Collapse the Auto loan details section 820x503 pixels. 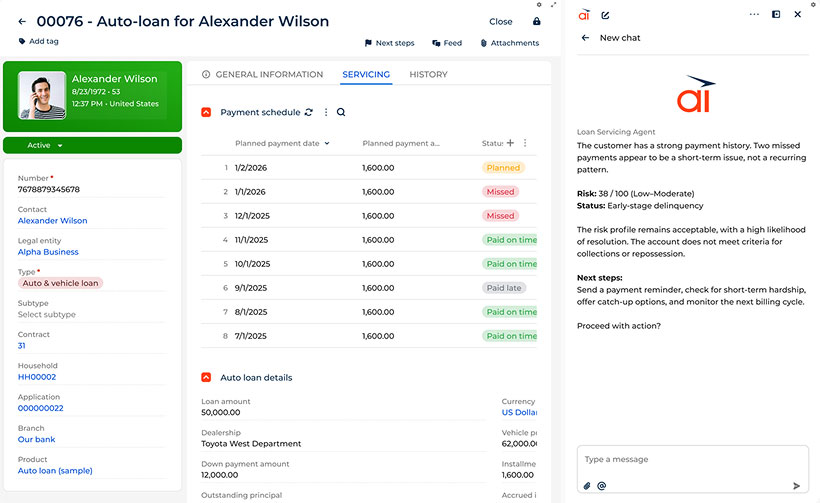point(206,378)
